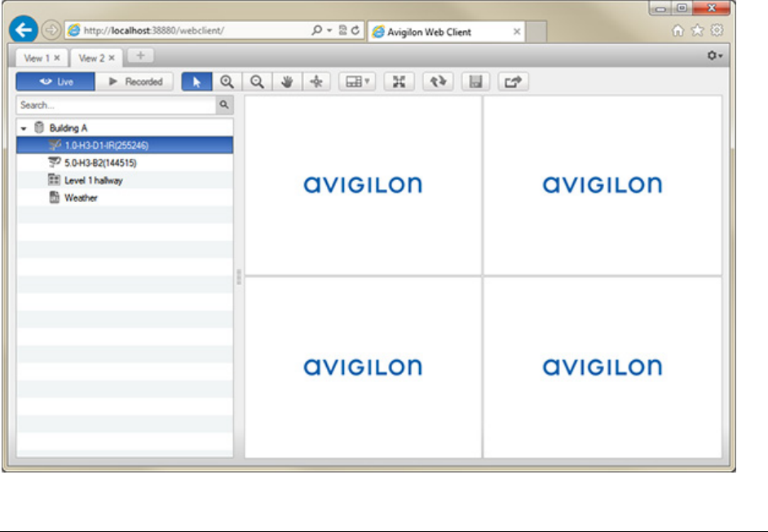Refresh the web client page
This screenshot has width=768, height=532.
355,30
